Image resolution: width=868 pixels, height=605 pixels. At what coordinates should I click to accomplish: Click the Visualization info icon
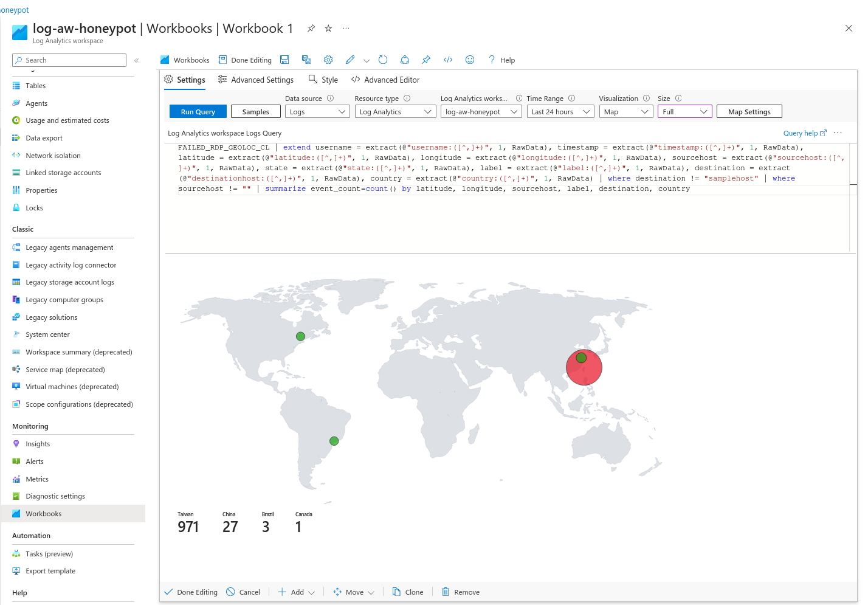646,98
